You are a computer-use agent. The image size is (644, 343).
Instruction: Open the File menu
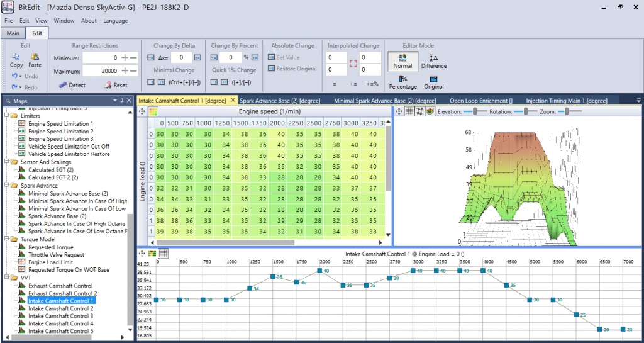(9, 21)
